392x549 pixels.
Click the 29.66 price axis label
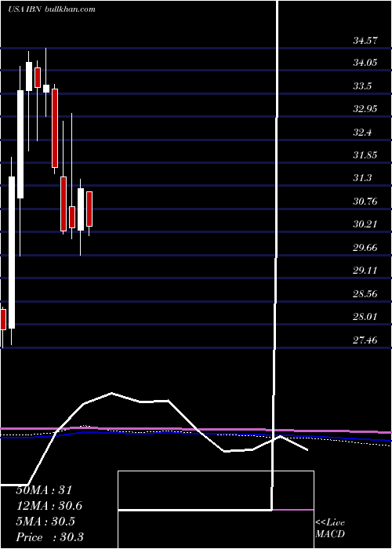[x=365, y=248]
